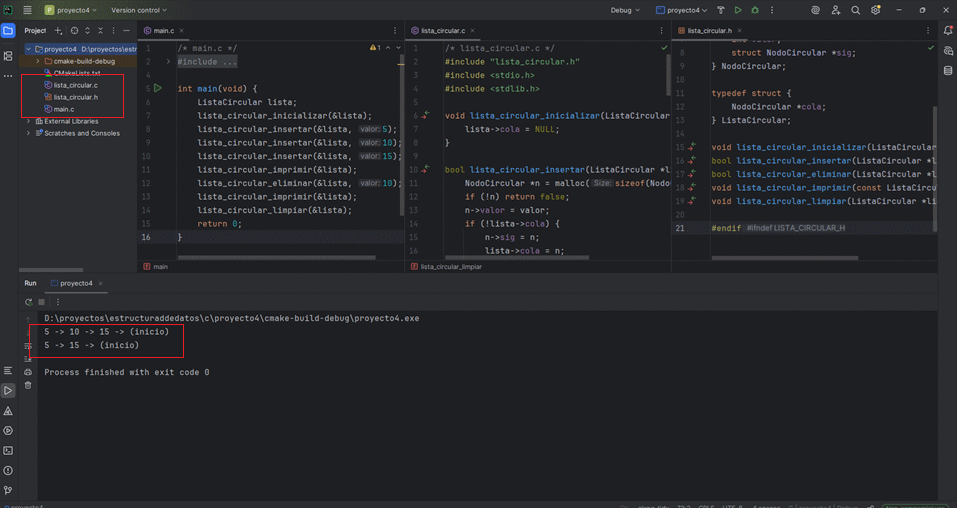
Task: Rerun proyecto4 from Run panel toolbar
Action: pos(28,301)
